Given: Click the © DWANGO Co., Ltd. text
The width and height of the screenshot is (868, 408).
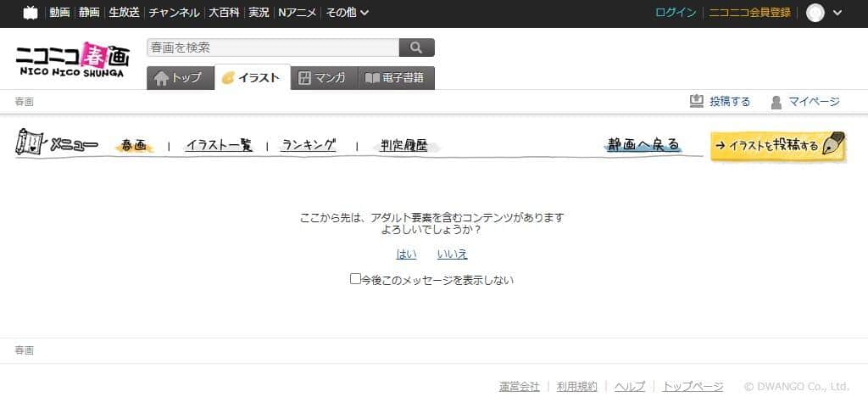Looking at the screenshot, I should 797,387.
